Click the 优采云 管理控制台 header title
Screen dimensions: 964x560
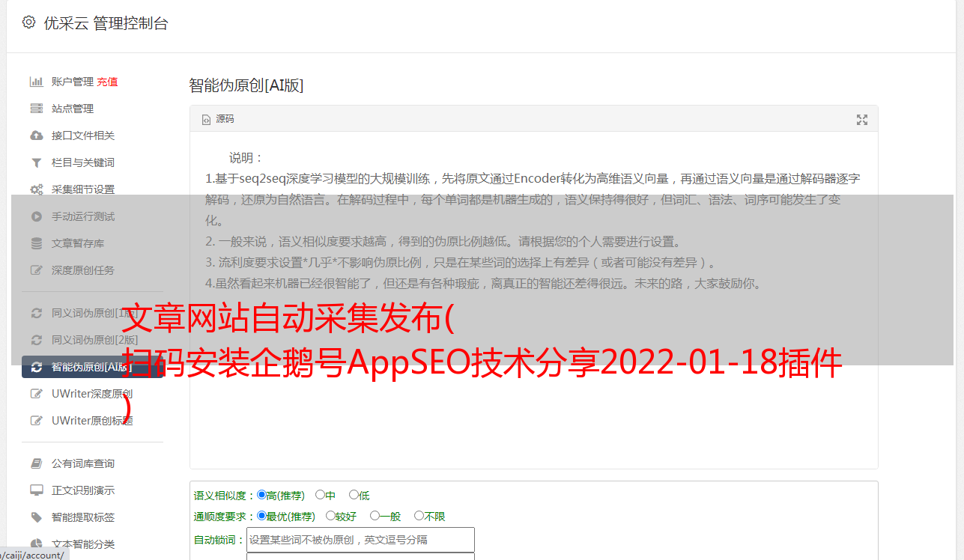click(x=106, y=23)
